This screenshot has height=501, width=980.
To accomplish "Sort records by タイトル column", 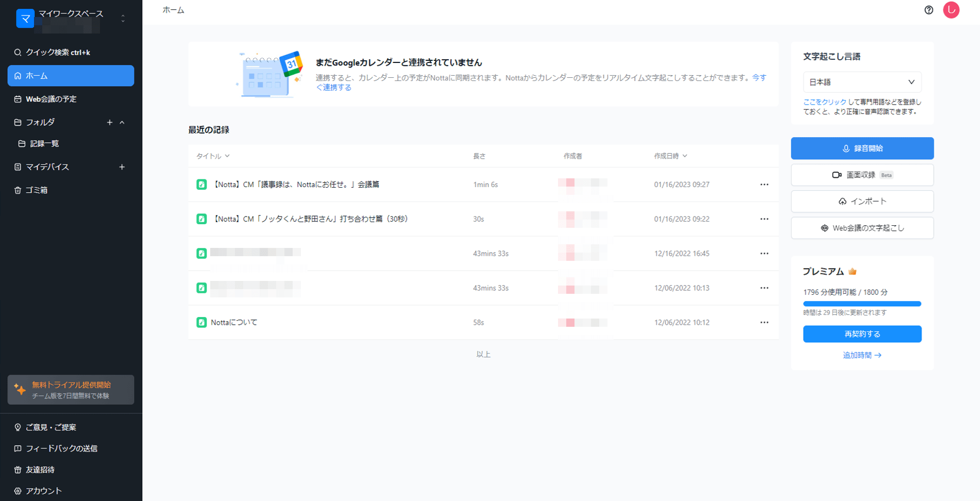I will pyautogui.click(x=213, y=156).
